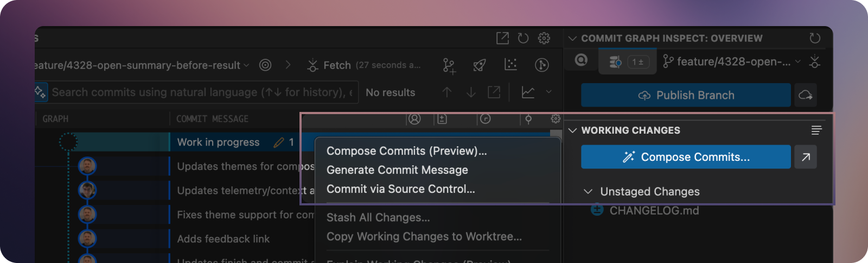Click the push-to-remote cloud icon beside Publish Branch
The height and width of the screenshot is (263, 868).
click(806, 95)
